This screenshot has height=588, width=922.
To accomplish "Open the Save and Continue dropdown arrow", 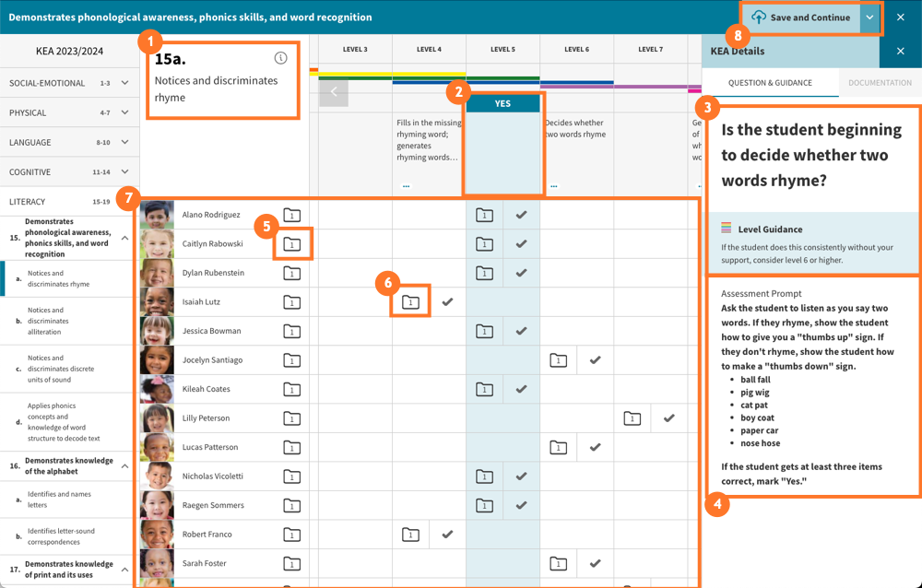I will pyautogui.click(x=869, y=18).
